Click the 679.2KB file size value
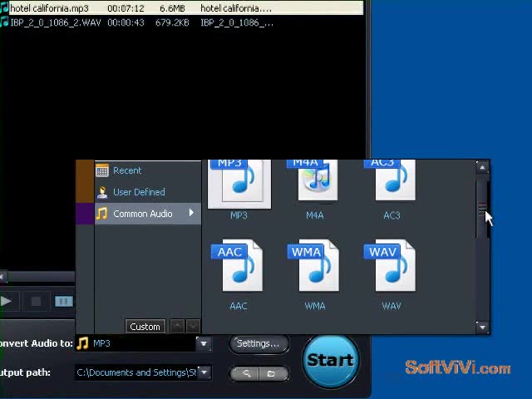The height and width of the screenshot is (399, 532). pos(172,22)
